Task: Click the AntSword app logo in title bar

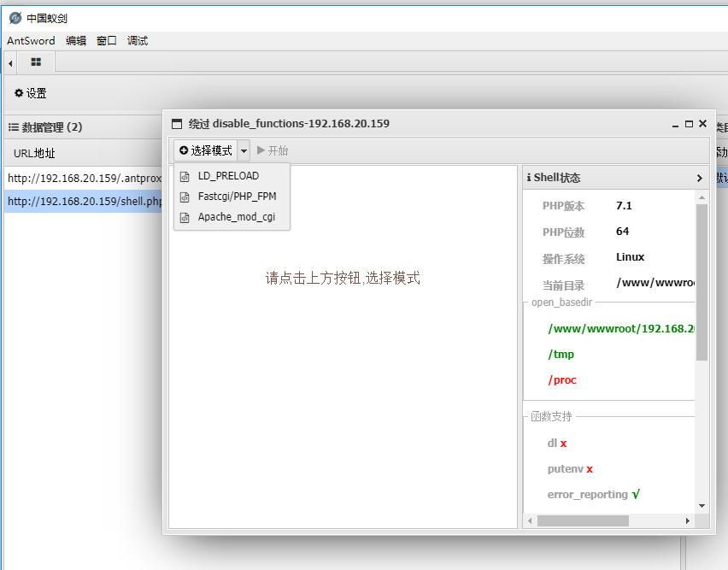Action: tap(15, 18)
